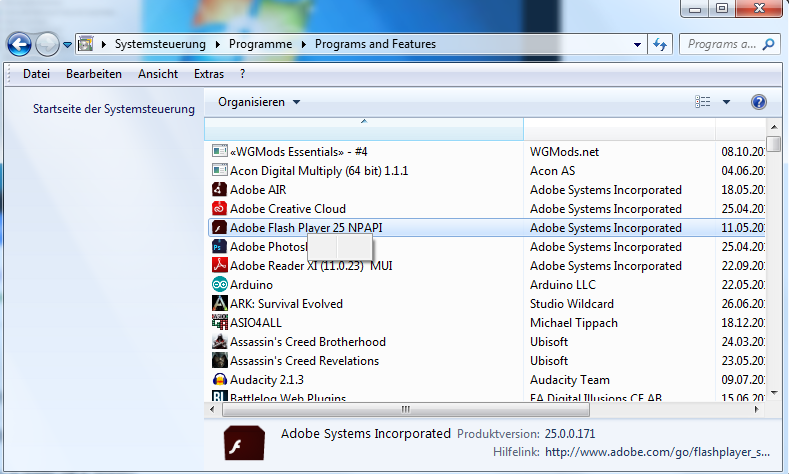Click the large Flash Player details icon

click(x=244, y=443)
